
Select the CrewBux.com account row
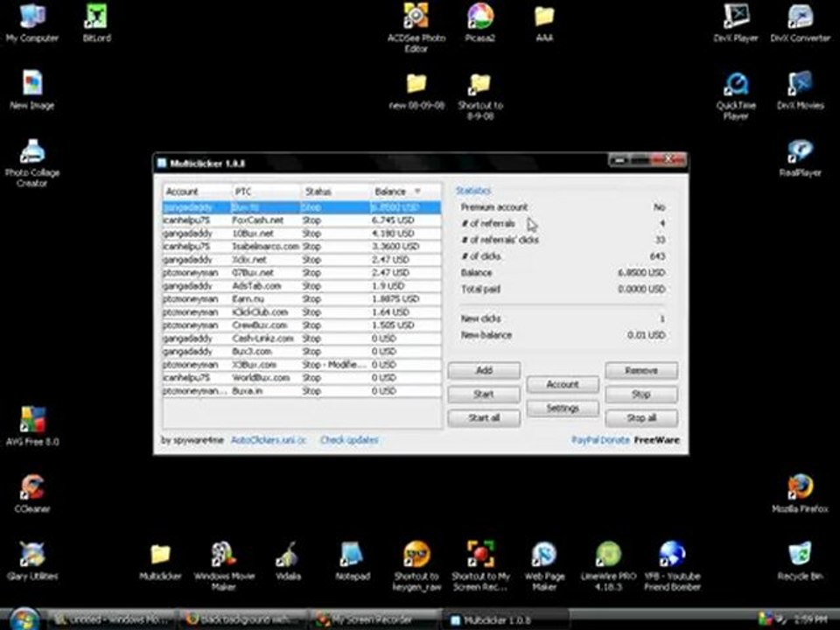(x=302, y=325)
